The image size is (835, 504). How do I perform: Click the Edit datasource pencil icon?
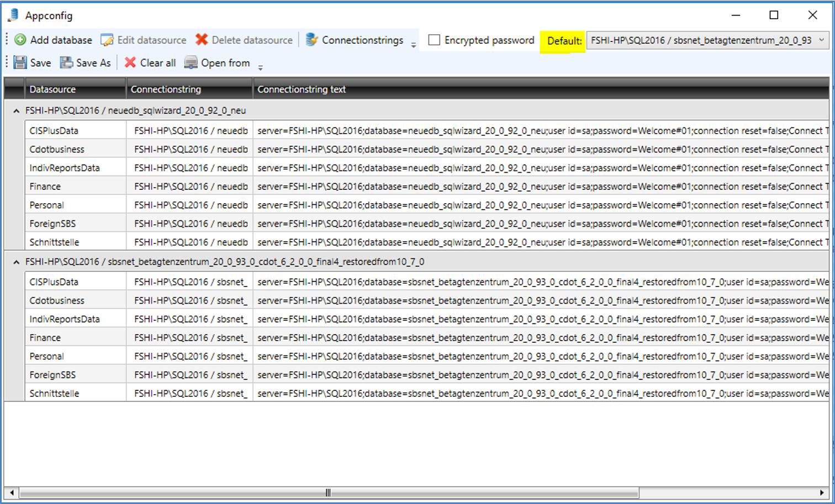click(x=107, y=40)
